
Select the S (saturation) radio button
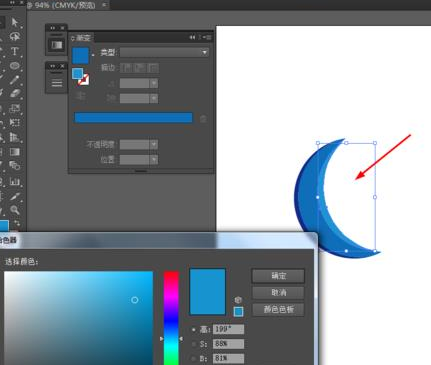193,344
